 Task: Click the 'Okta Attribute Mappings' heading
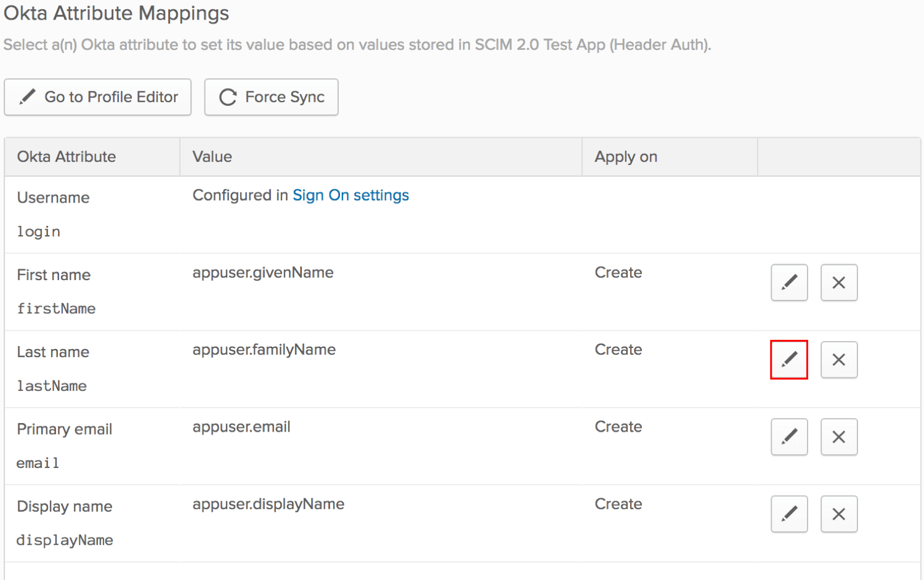pos(116,13)
